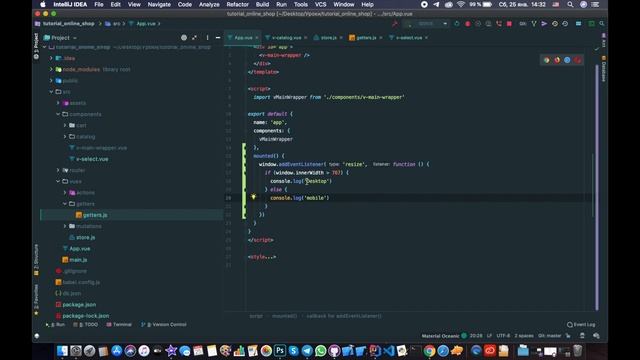
Task: Open preview in Firefox browser icon
Action: coord(557,60)
